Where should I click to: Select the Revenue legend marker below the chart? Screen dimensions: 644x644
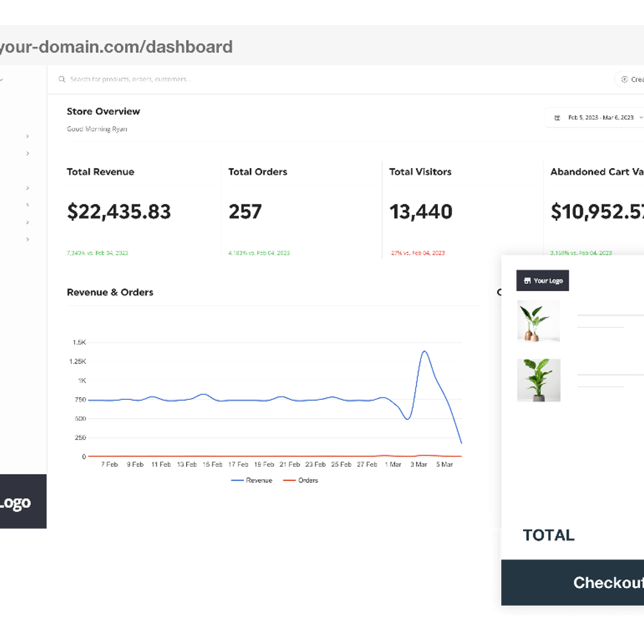238,480
